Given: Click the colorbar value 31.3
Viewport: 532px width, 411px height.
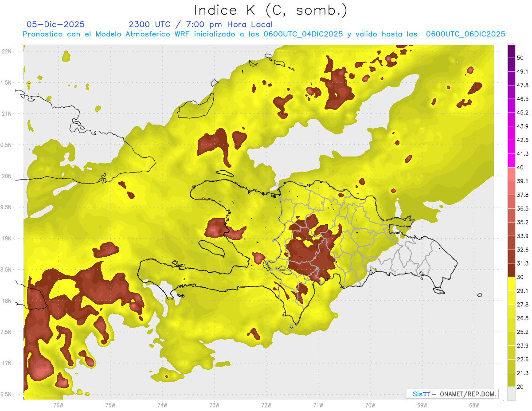Looking at the screenshot, I should click(x=522, y=263).
